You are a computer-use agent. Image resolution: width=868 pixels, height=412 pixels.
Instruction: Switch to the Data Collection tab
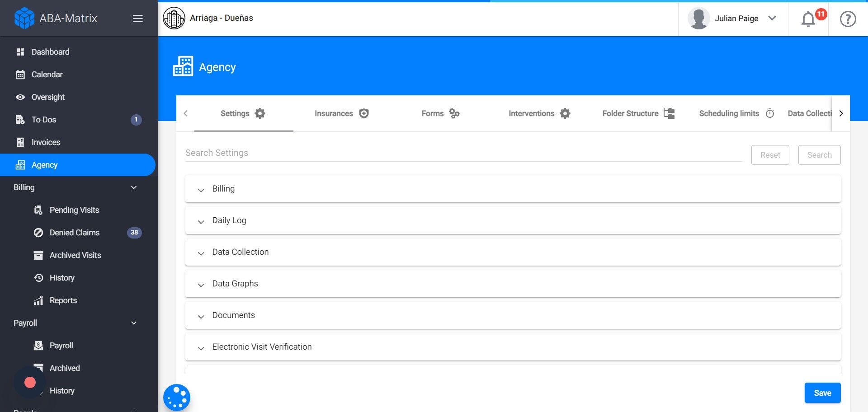[809, 113]
